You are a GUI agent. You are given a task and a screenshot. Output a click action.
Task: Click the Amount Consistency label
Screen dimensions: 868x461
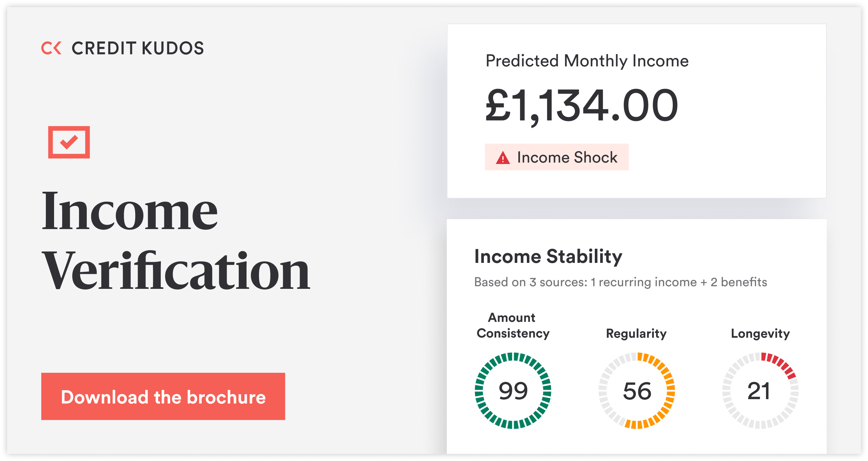[513, 325]
